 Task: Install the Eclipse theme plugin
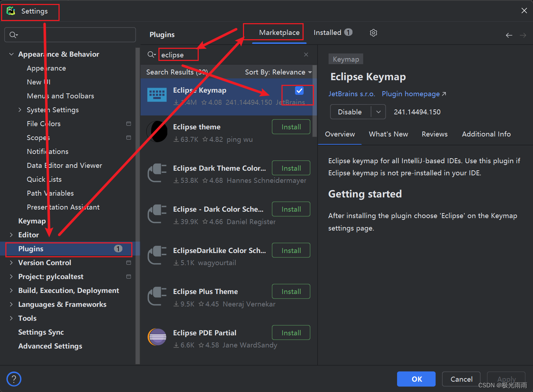(x=291, y=127)
